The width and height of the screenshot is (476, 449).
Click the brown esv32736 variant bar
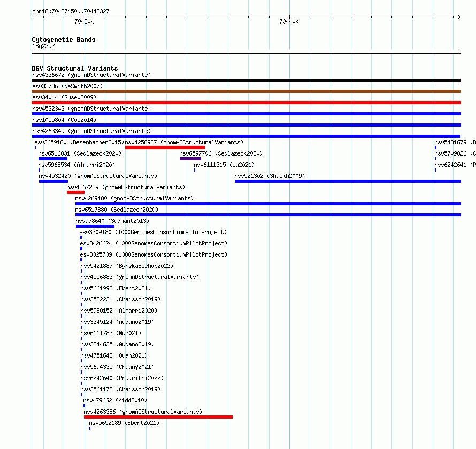coord(246,91)
